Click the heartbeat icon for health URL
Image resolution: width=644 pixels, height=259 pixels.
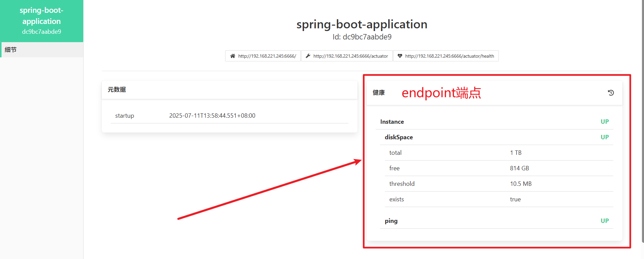[x=400, y=56]
